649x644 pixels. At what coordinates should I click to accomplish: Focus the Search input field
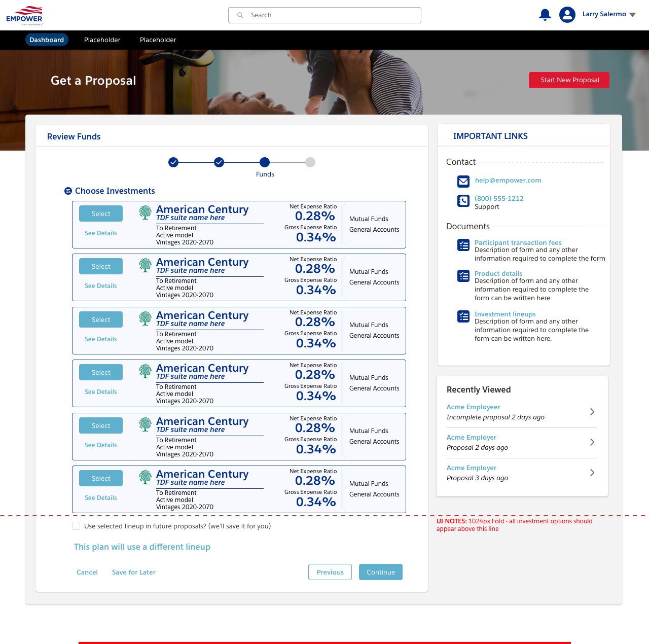[x=324, y=15]
